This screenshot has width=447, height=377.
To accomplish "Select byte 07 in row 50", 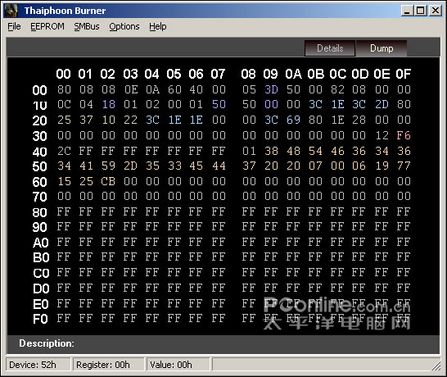I will pos(315,166).
